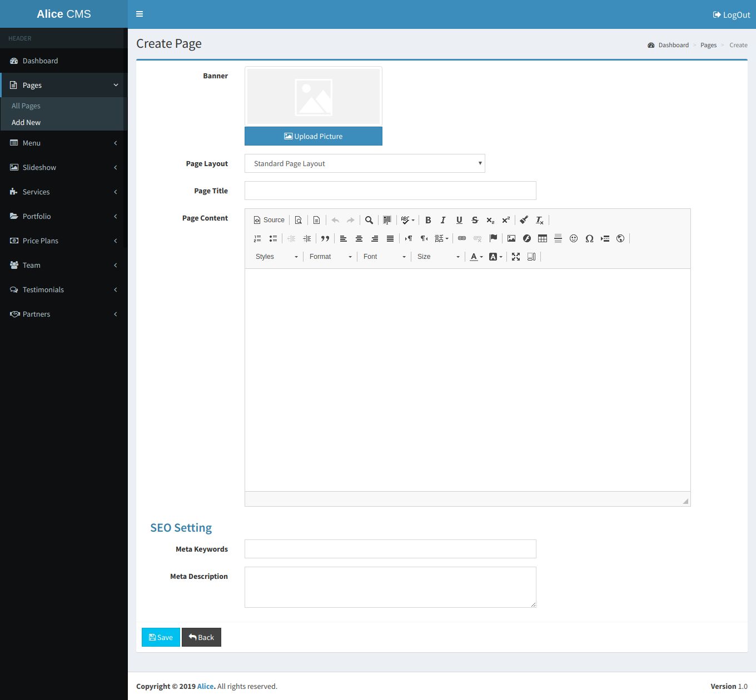This screenshot has height=700, width=756.
Task: Click the Templates icon in the editor toolbar
Action: (316, 220)
